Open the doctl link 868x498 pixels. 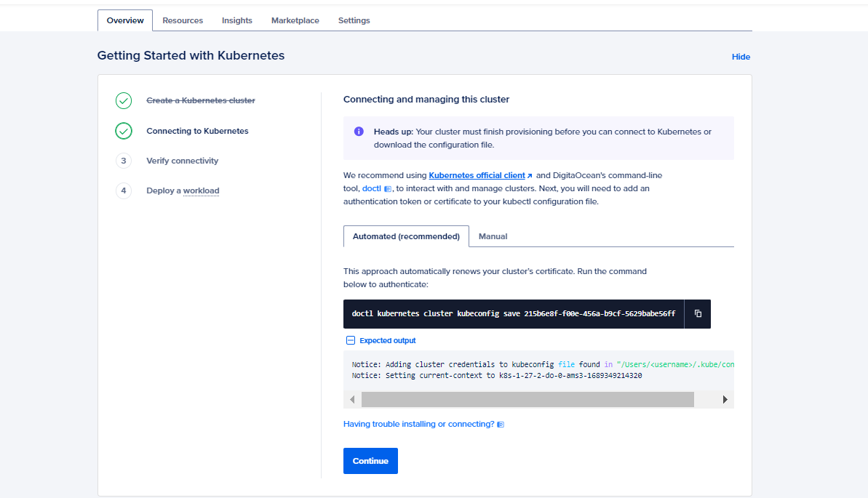pyautogui.click(x=372, y=189)
